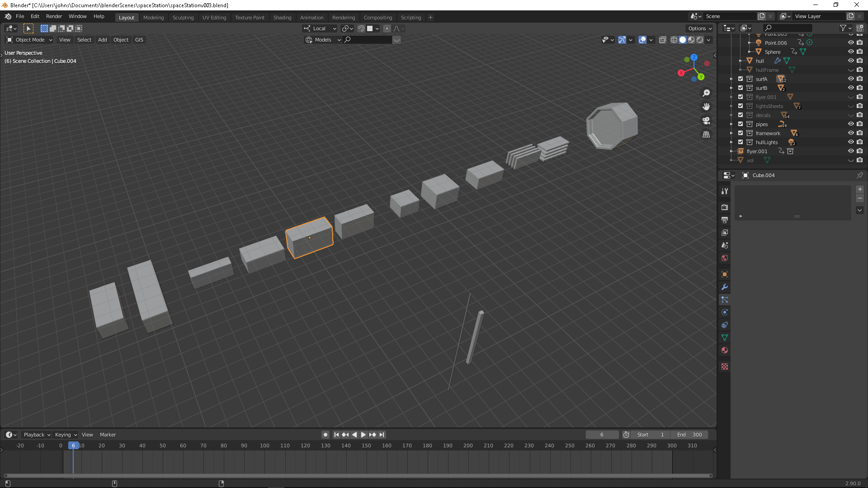The height and width of the screenshot is (488, 868).
Task: Add a particle system slot
Action: click(x=860, y=189)
